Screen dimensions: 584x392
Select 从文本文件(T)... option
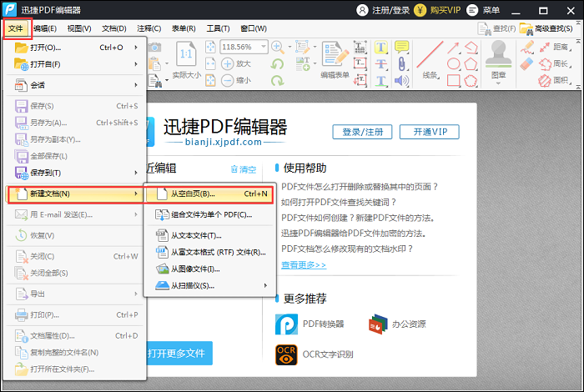pyautogui.click(x=209, y=236)
